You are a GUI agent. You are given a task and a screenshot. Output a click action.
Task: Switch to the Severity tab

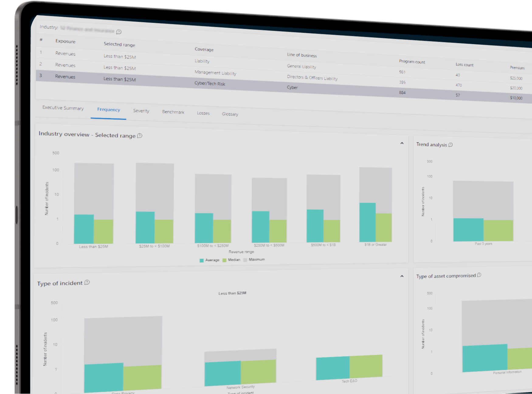(141, 111)
